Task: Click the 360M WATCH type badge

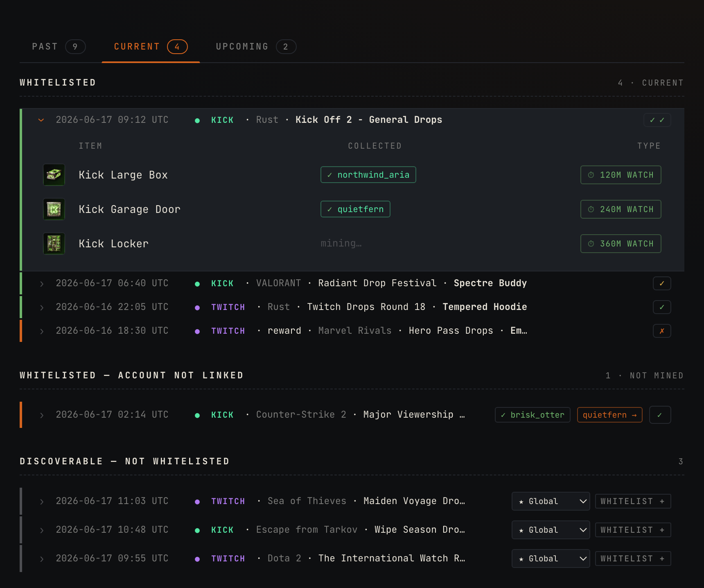Action: (x=621, y=244)
